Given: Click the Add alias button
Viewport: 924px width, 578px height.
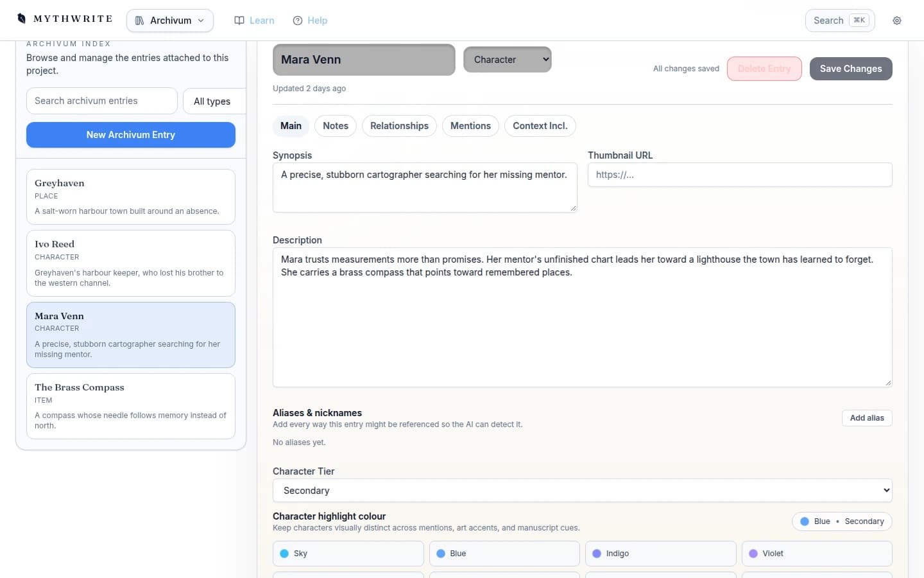Looking at the screenshot, I should [x=867, y=418].
